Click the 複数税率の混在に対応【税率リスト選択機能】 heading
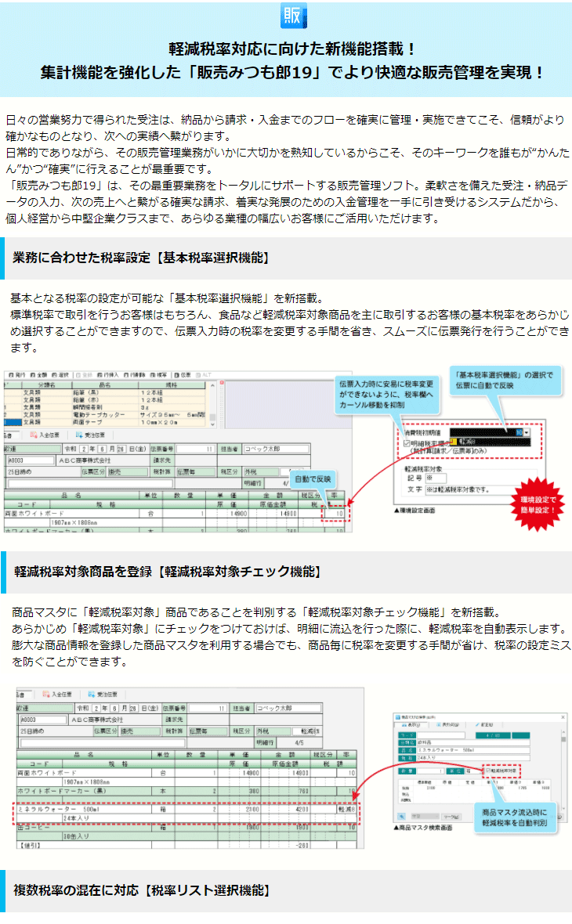572x924 pixels. tap(142, 890)
